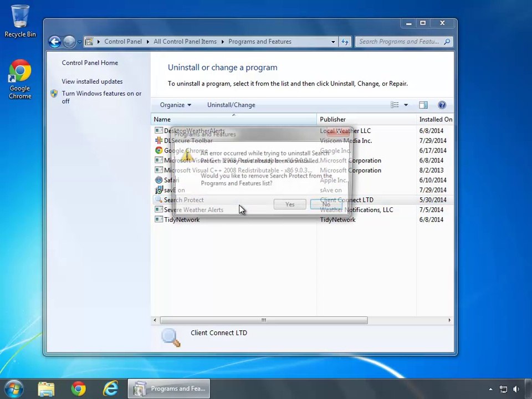Image resolution: width=532 pixels, height=399 pixels.
Task: Refresh the Programs and Features view
Action: pos(345,42)
